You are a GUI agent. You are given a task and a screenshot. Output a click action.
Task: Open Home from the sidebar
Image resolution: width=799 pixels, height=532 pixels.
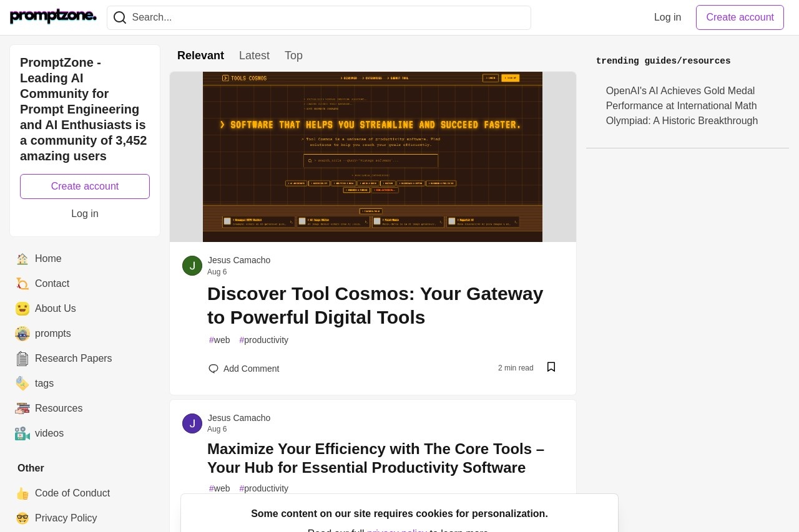tap(85, 259)
